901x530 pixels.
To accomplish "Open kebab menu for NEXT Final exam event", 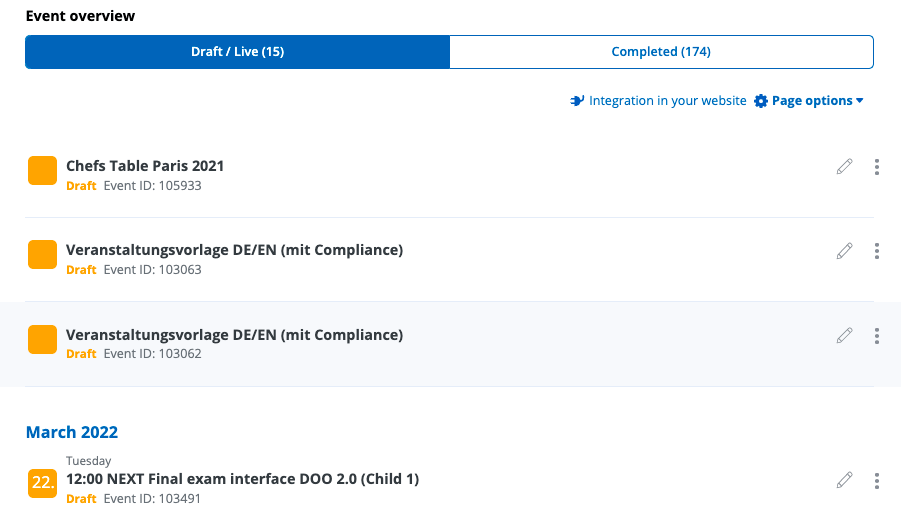I will coord(877,480).
